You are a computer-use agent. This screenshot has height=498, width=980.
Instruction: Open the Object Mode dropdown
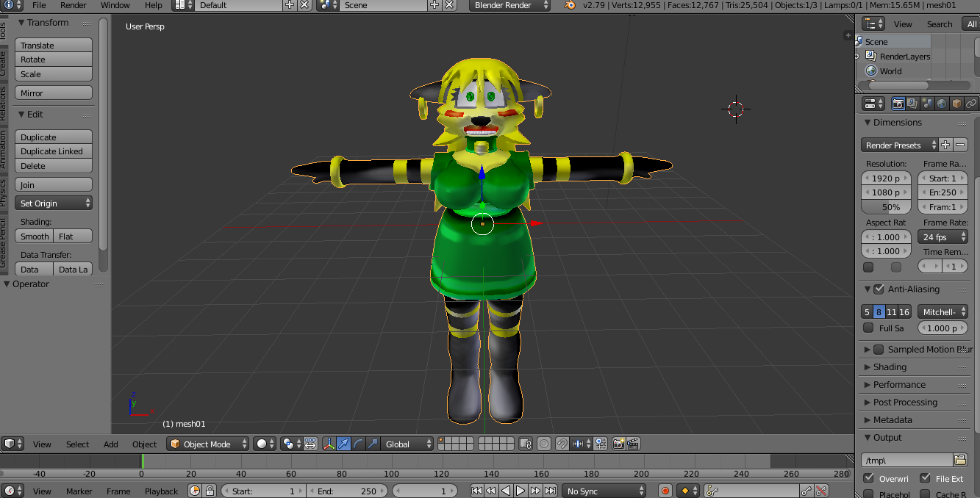point(207,444)
